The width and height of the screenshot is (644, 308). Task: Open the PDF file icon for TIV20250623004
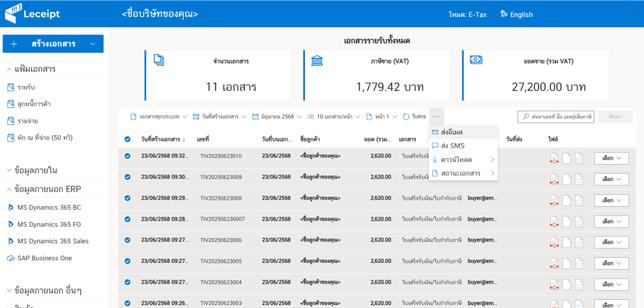[555, 284]
